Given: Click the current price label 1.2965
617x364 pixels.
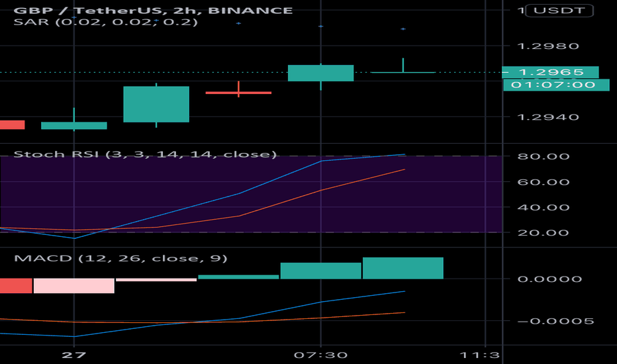Looking at the screenshot, I should point(551,72).
